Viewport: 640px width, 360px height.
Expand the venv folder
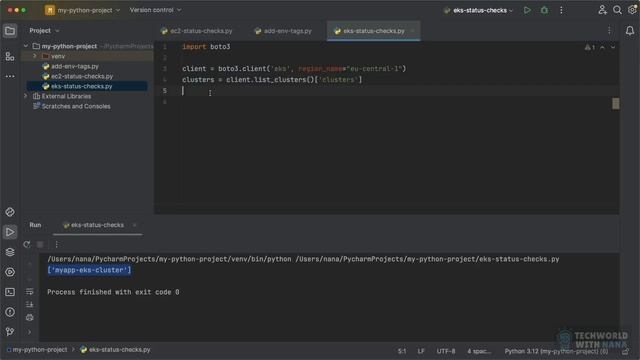click(x=35, y=56)
